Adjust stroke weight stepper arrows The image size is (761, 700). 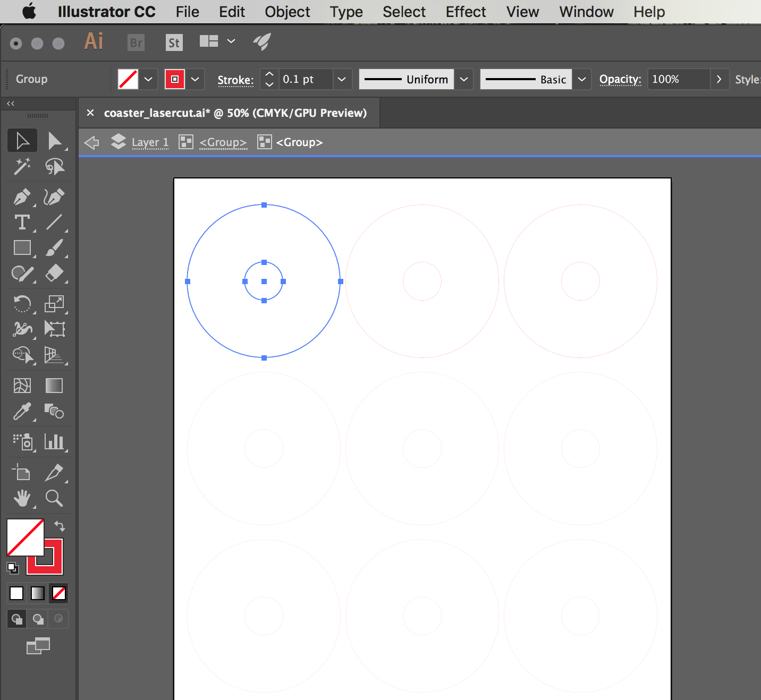pos(269,79)
